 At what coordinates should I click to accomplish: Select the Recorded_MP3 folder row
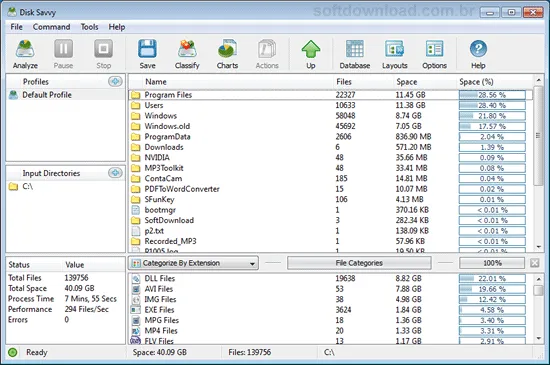[330, 241]
